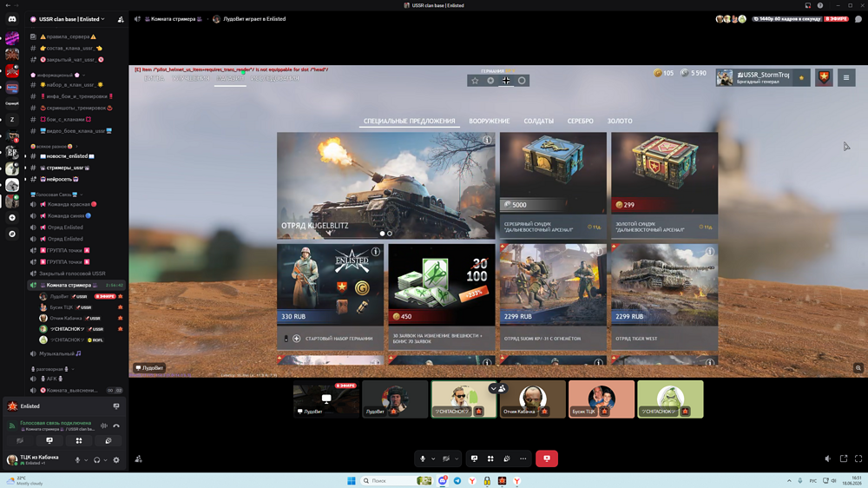Invite people to USSR clan base server
868x488 pixels.
tap(121, 19)
